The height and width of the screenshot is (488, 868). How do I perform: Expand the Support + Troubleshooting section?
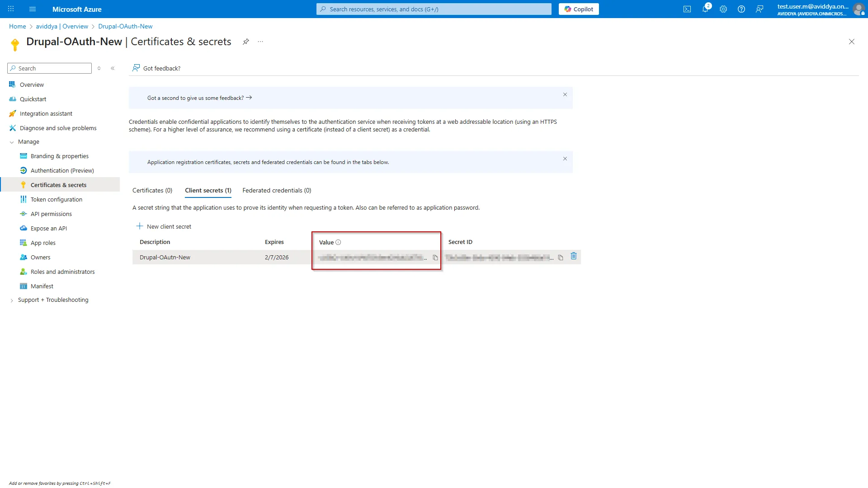[x=12, y=300]
